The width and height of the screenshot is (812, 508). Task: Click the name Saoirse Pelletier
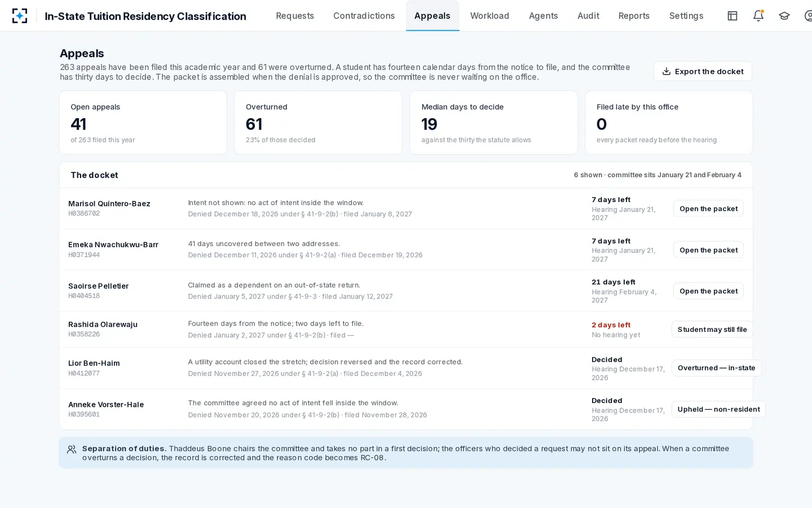(x=99, y=286)
